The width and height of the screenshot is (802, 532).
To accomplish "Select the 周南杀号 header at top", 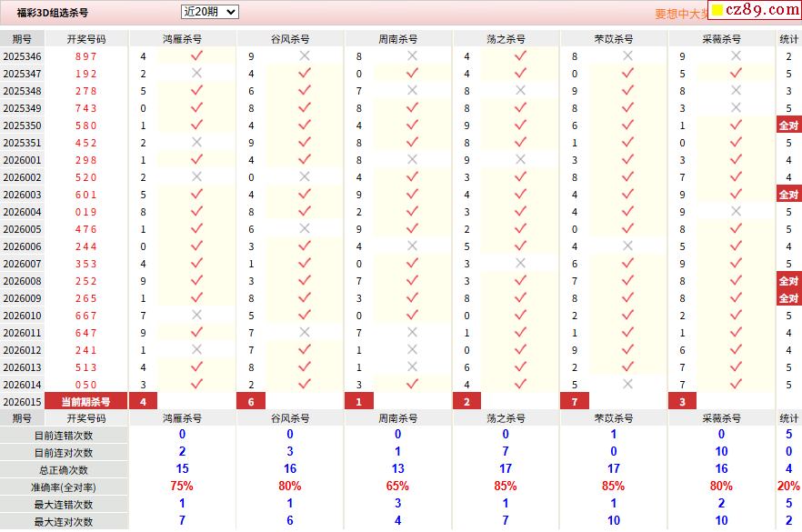I will pyautogui.click(x=398, y=39).
